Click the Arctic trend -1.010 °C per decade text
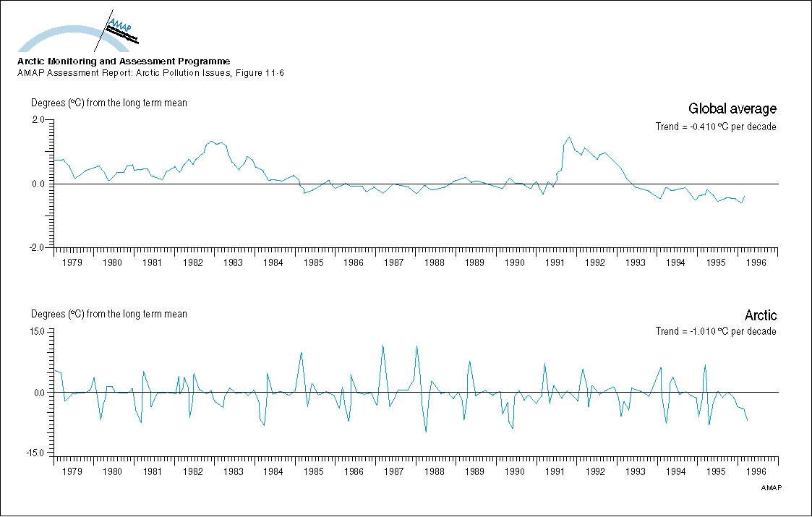Viewport: 812px width, 517px height. click(715, 331)
